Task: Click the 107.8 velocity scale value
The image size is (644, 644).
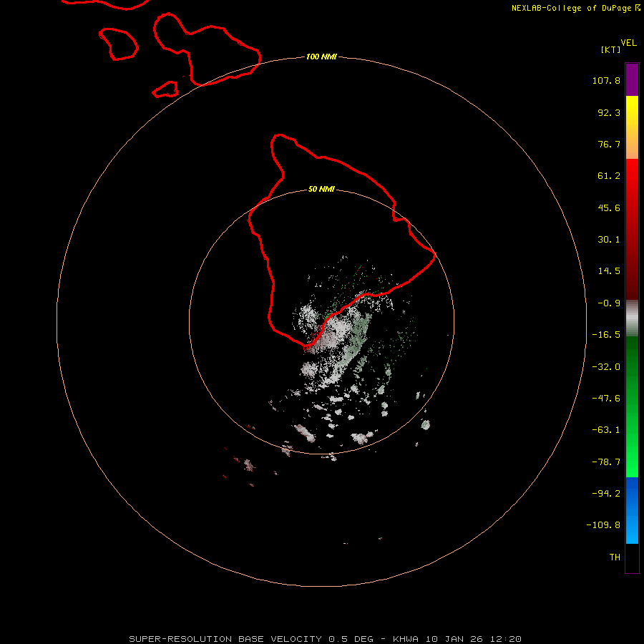Action: point(606,80)
